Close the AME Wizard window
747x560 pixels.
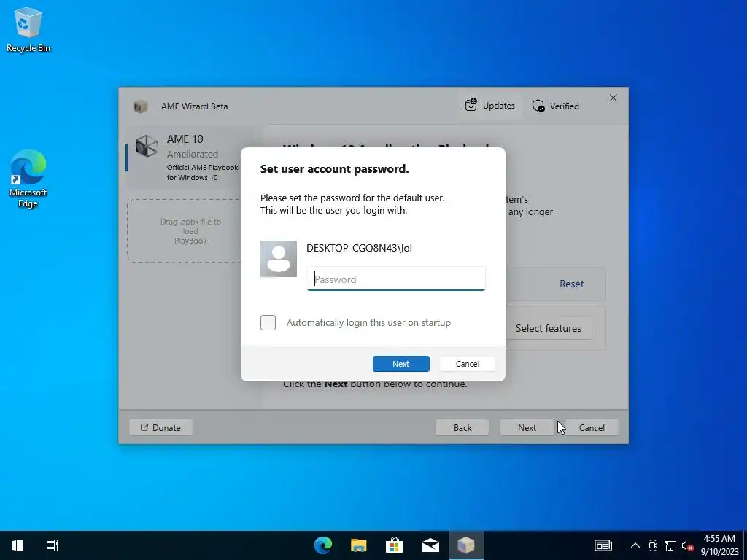coord(613,98)
